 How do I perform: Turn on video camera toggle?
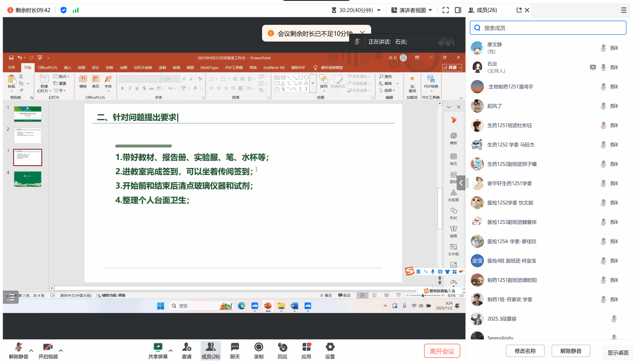(48, 347)
